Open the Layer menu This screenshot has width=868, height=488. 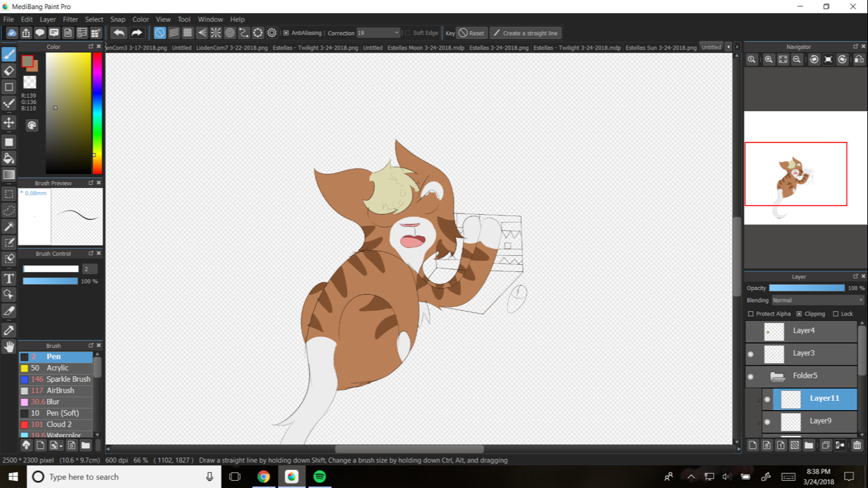pyautogui.click(x=48, y=20)
